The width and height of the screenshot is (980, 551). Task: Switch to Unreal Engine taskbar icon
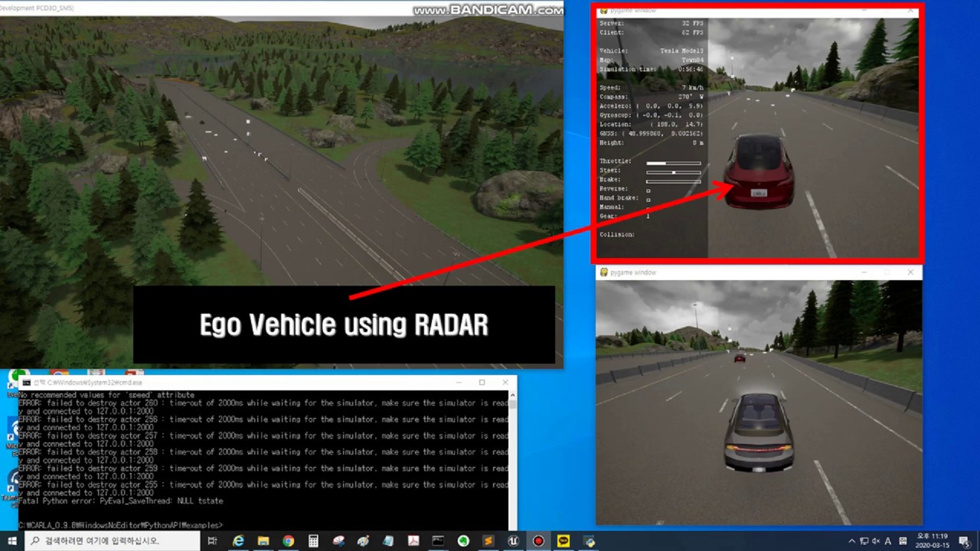(x=513, y=541)
